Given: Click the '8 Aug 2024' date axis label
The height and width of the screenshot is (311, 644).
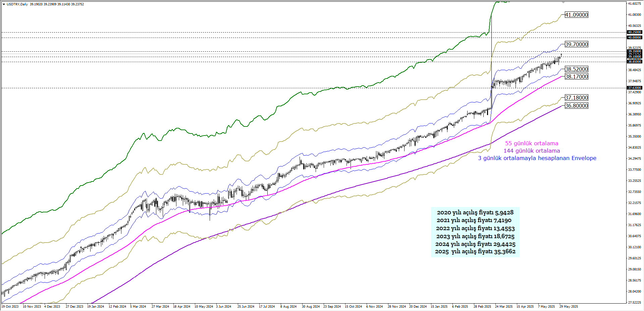Looking at the screenshot, I should point(288,307).
